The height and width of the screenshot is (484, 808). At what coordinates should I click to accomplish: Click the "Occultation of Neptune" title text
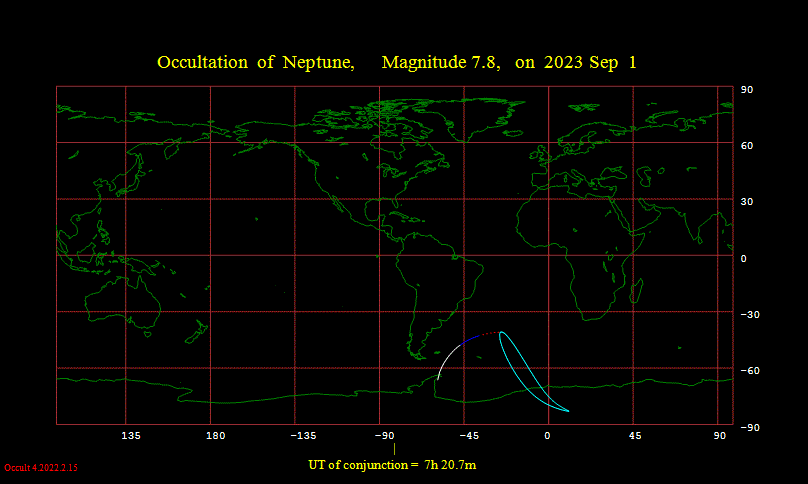pyautogui.click(x=255, y=62)
